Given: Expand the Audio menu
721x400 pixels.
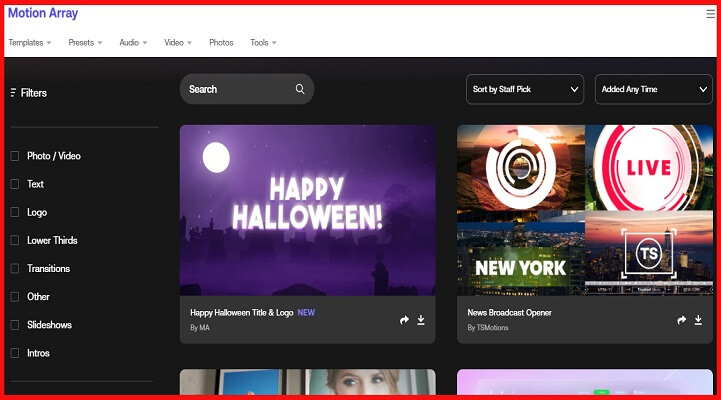Looking at the screenshot, I should point(133,42).
